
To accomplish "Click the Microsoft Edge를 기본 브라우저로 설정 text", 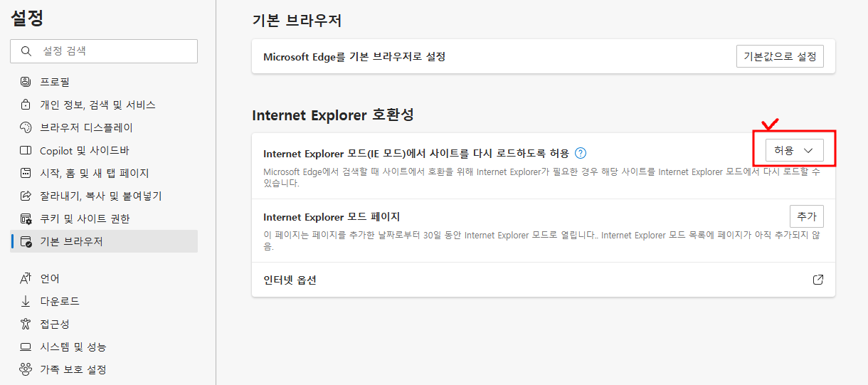I will [x=354, y=56].
